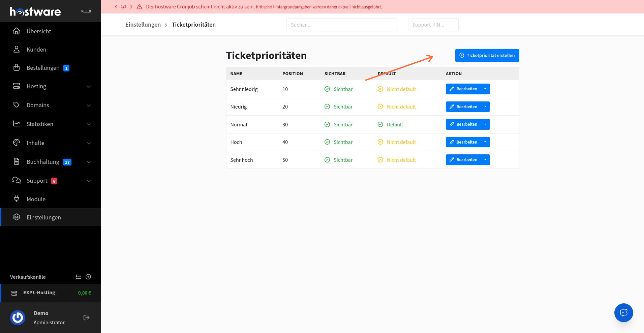Screen dimensions: 644x333
Task: Open dropdown next to Normal Bearbeiten
Action: pos(485,124)
